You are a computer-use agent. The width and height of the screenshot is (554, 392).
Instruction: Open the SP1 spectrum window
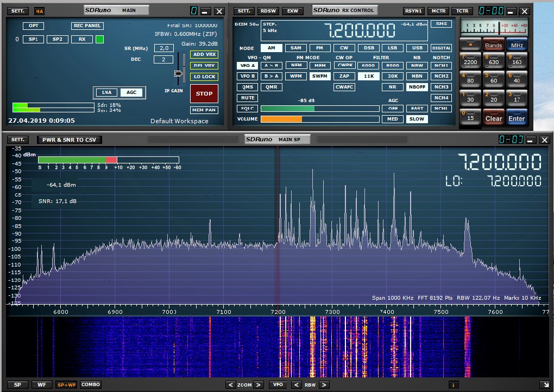point(33,39)
